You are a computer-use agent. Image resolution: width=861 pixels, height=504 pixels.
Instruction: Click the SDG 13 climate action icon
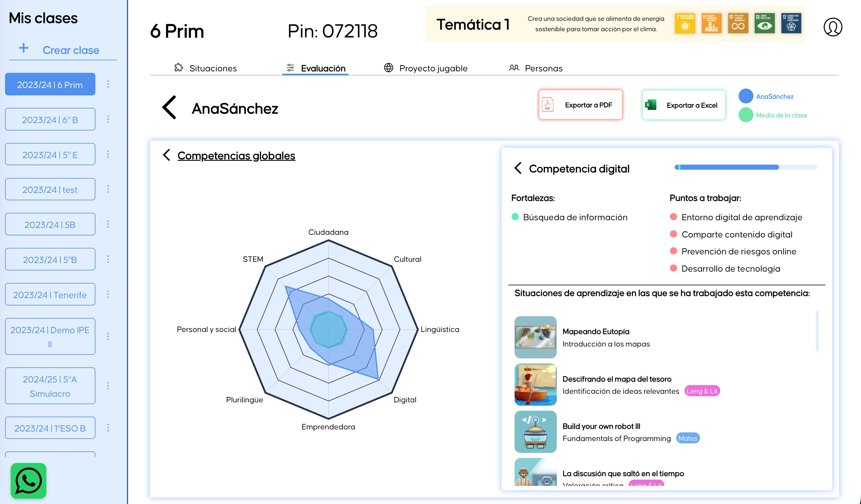point(764,23)
